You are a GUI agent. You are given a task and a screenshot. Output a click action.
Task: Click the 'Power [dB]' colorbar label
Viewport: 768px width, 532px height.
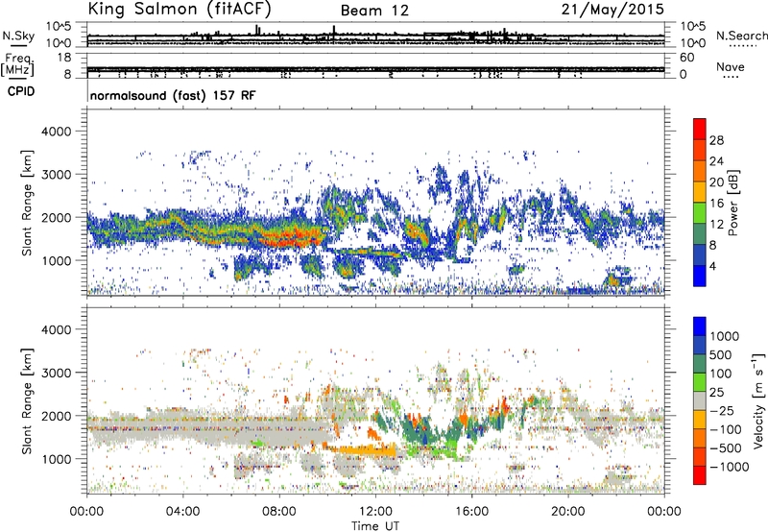[732, 203]
